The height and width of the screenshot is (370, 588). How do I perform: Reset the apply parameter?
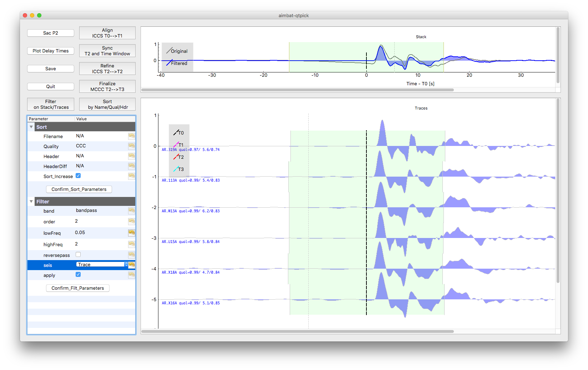click(x=132, y=275)
